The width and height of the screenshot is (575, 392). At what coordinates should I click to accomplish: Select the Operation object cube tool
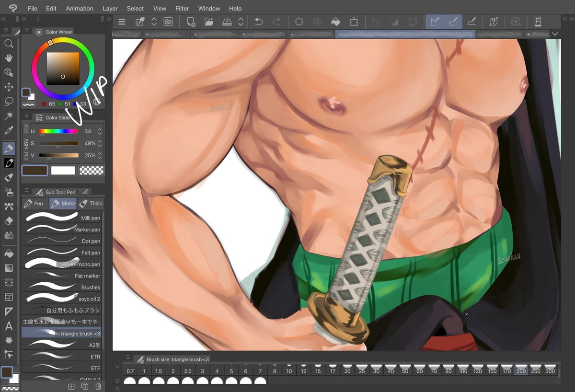click(9, 72)
